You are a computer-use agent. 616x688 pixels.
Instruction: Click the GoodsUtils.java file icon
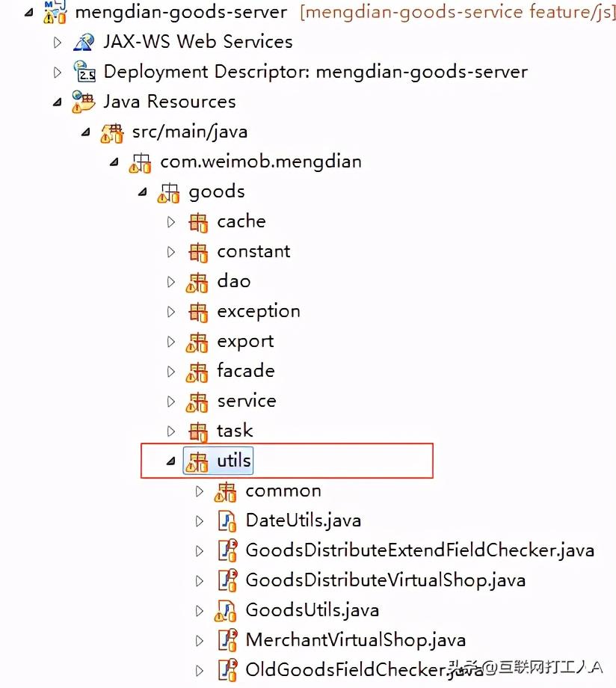227,610
